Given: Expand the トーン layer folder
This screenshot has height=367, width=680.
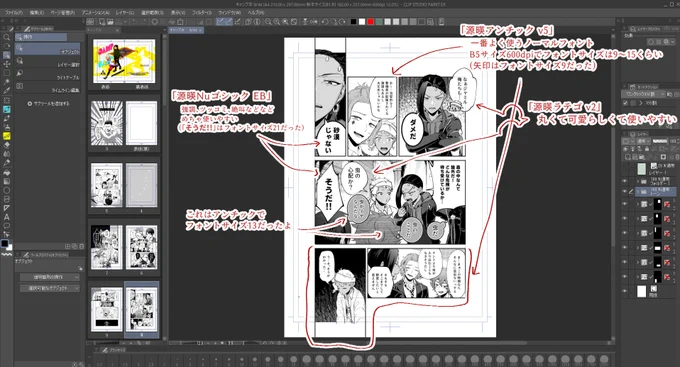Looking at the screenshot, I should point(638,191).
